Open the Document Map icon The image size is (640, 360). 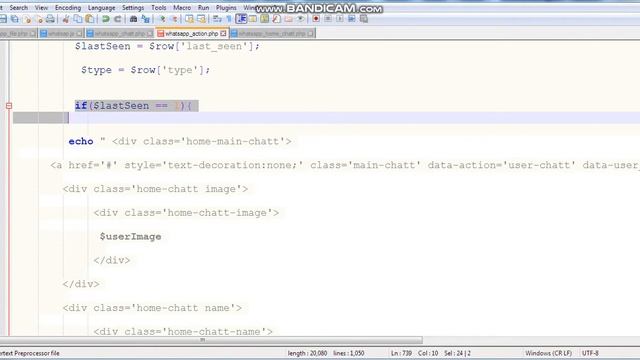point(265,19)
